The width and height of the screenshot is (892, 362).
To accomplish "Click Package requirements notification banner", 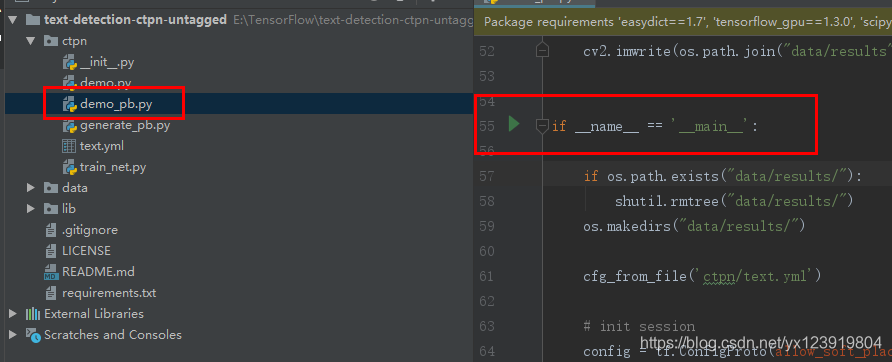I will pyautogui.click(x=683, y=22).
